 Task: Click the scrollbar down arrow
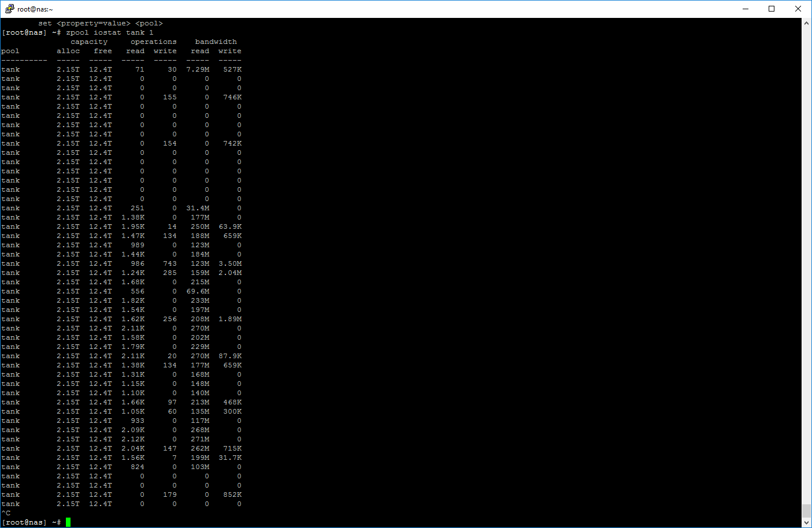pyautogui.click(x=806, y=523)
